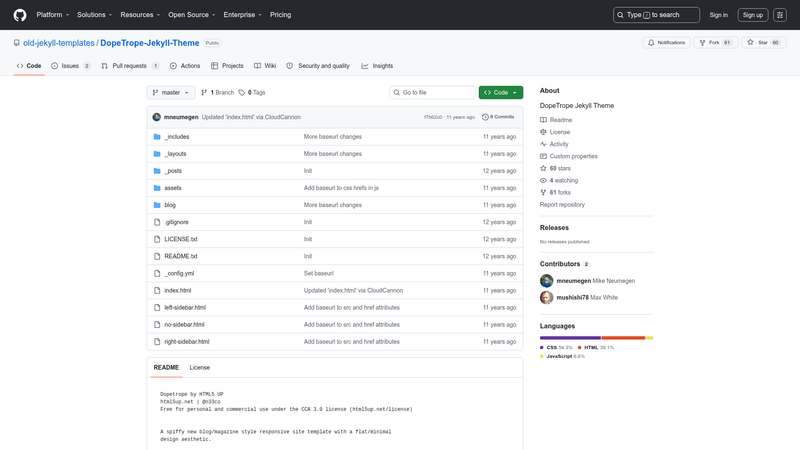Open the _layouts folder
800x450 pixels.
tap(175, 154)
